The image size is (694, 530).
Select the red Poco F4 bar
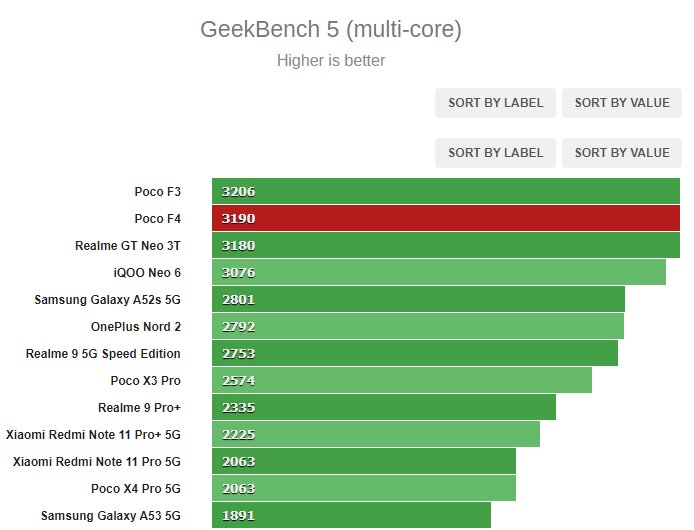click(446, 218)
